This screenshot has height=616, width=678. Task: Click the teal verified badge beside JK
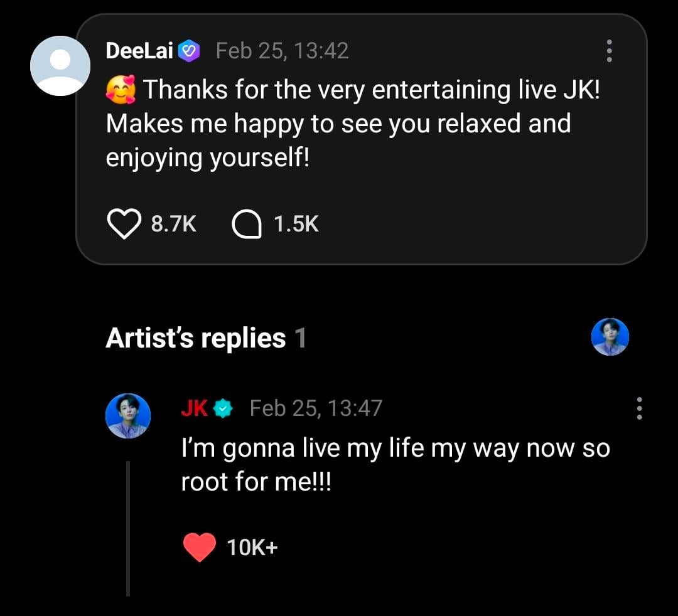(221, 408)
